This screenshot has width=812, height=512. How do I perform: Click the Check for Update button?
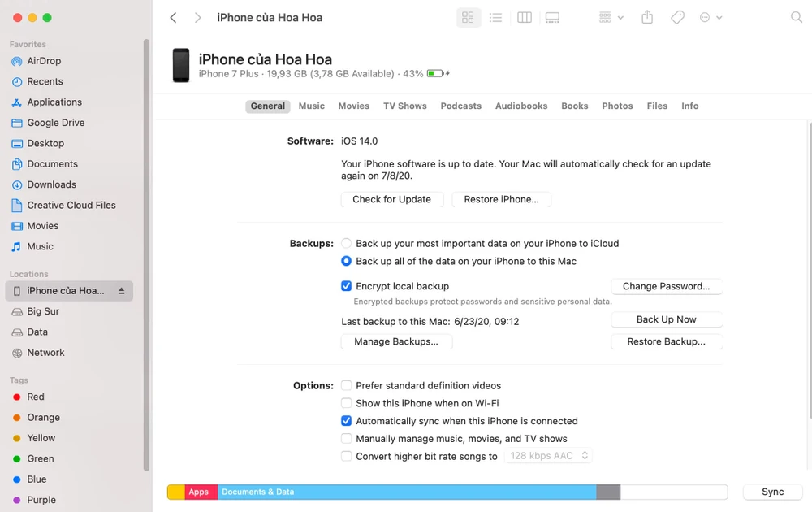coord(391,199)
